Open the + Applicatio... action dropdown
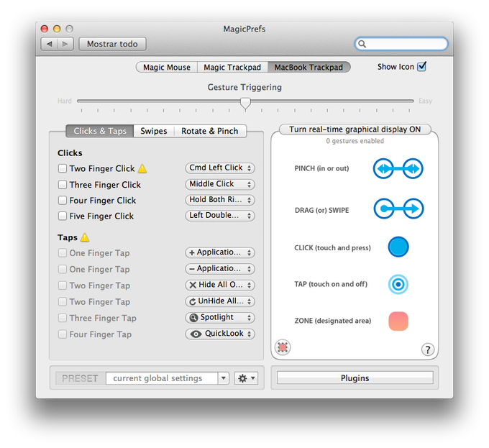Image resolution: width=489 pixels, height=448 pixels. point(220,252)
